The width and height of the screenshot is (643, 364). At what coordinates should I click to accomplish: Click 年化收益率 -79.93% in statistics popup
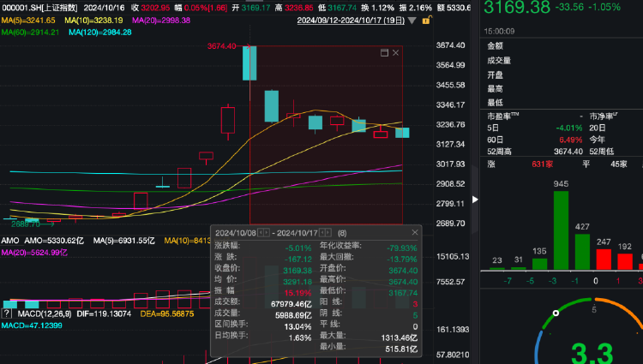402,248
